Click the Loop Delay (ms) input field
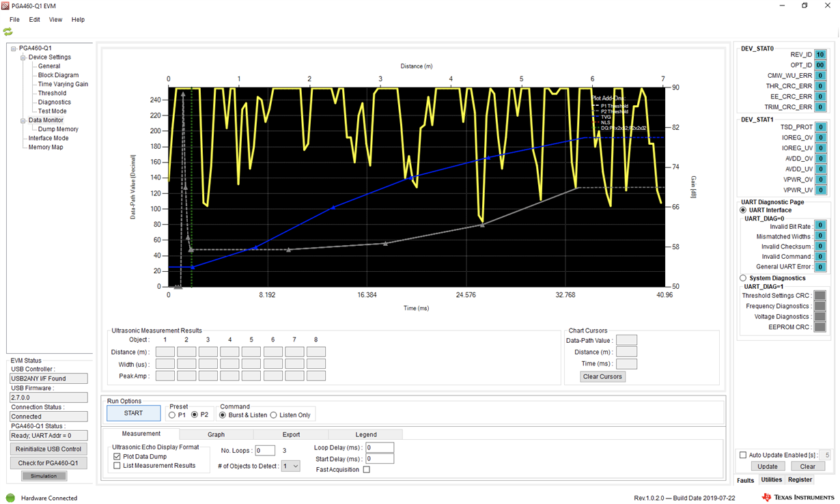Viewport: 840px width, 504px height. pos(380,448)
